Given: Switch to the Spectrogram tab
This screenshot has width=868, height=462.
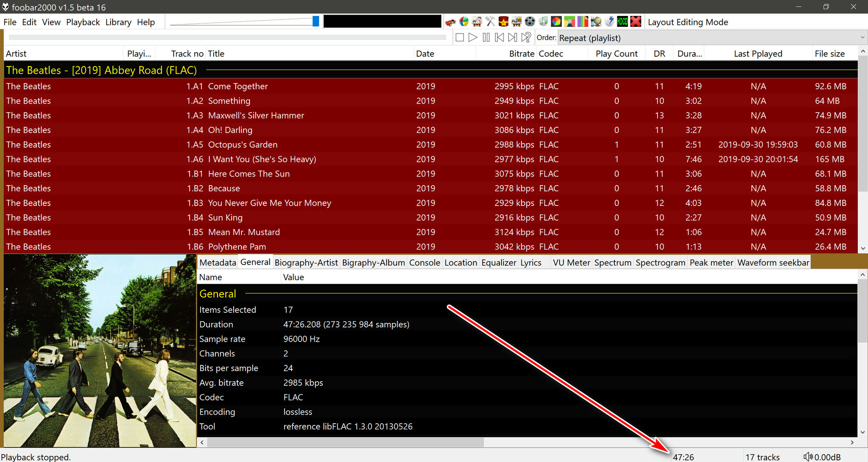Looking at the screenshot, I should (x=660, y=263).
